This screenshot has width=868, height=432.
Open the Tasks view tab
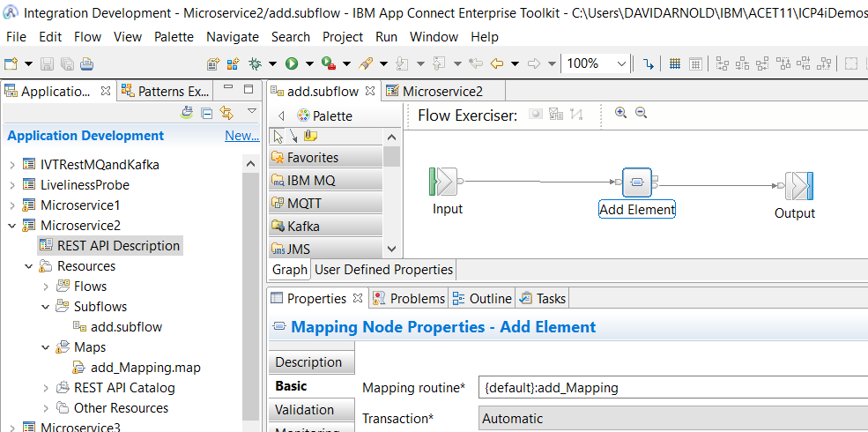click(x=543, y=299)
